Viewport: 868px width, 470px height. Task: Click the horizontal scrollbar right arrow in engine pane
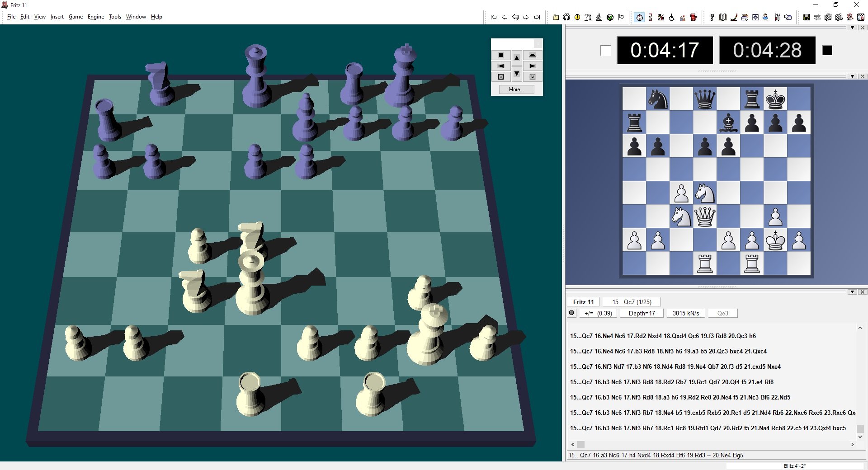click(853, 445)
